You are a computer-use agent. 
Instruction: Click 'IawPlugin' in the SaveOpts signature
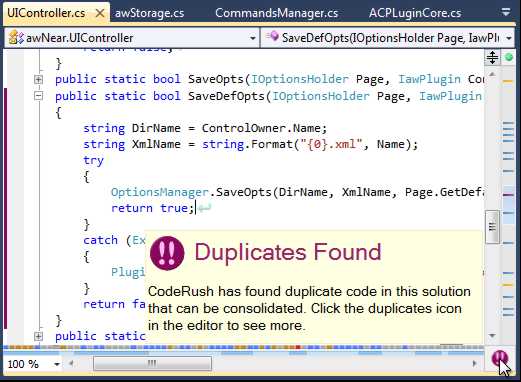[429, 79]
